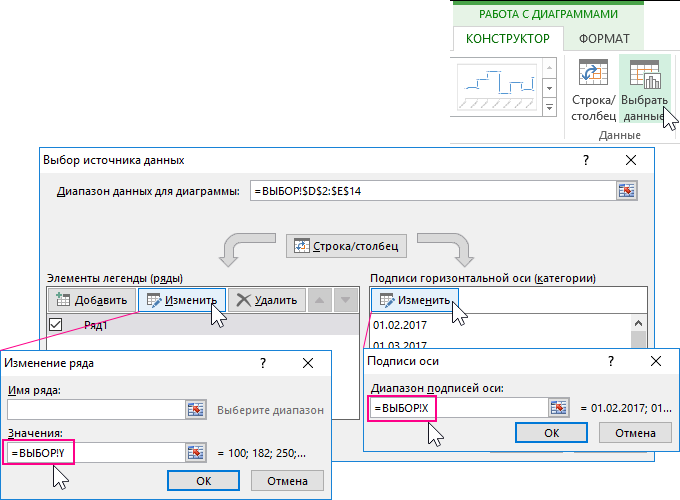Click range picker icon beside Значения field
The width and height of the screenshot is (680, 500).
(x=195, y=452)
